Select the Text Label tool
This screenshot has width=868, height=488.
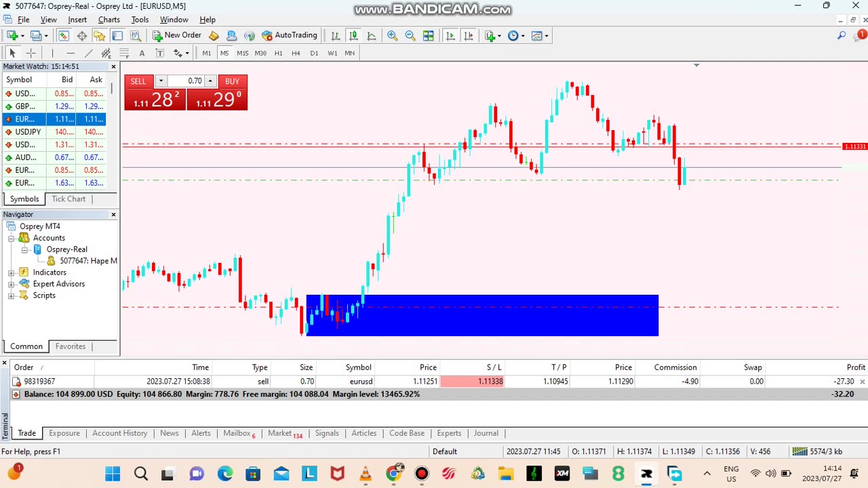pos(159,53)
